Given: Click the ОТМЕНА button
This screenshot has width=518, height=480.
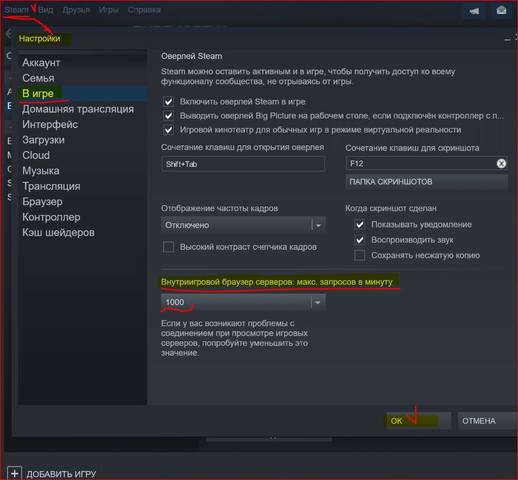Looking at the screenshot, I should point(487,421).
